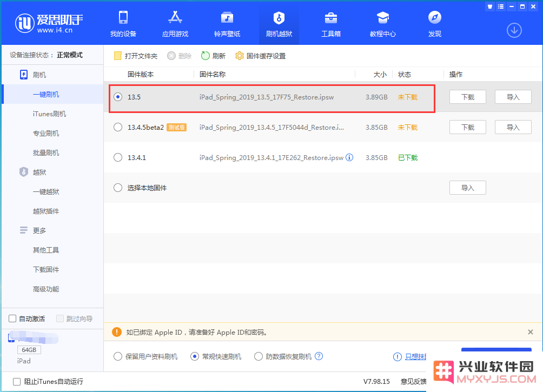Viewport: 543px width, 392px height.
Task: Click the 只想抹 link
Action: 415,357
